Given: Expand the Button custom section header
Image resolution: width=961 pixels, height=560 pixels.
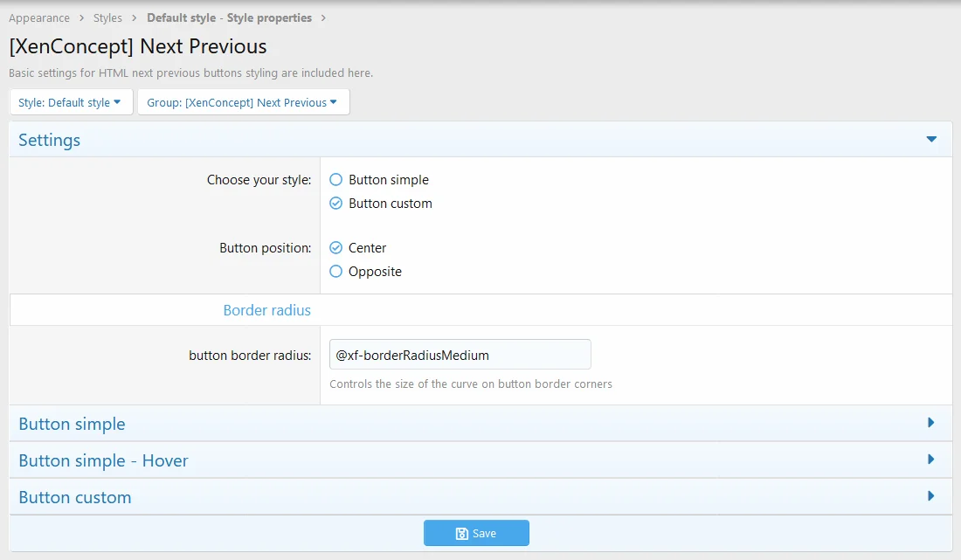Looking at the screenshot, I should (75, 497).
